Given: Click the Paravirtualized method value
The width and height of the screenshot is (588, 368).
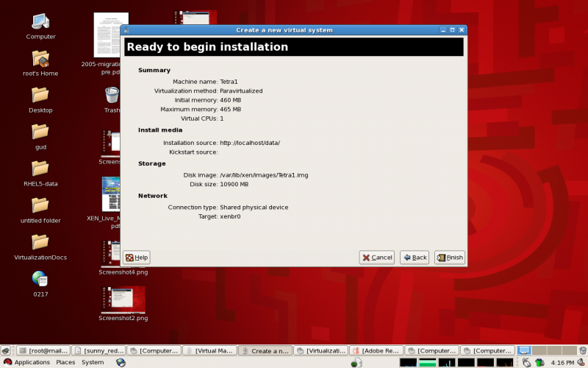Looking at the screenshot, I should click(x=241, y=91).
